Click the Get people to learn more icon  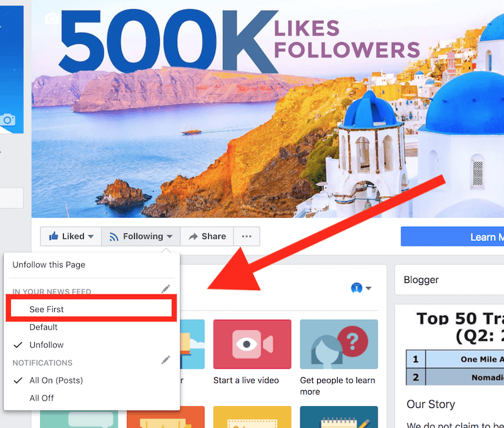(338, 344)
